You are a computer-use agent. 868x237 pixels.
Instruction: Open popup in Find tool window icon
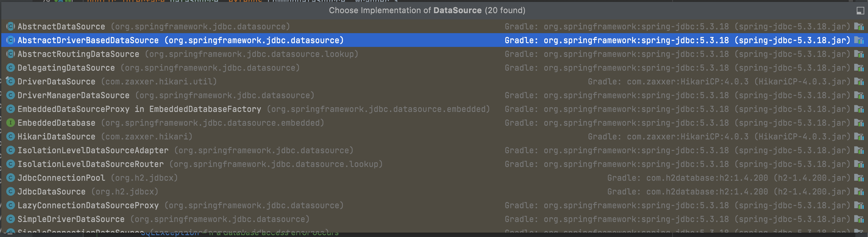[860, 11]
